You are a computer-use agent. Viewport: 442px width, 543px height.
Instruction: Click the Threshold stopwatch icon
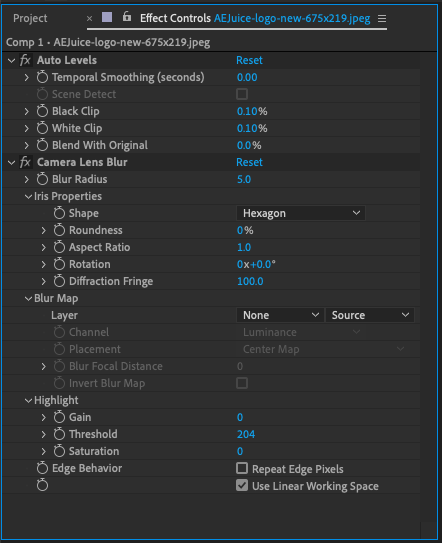point(59,434)
